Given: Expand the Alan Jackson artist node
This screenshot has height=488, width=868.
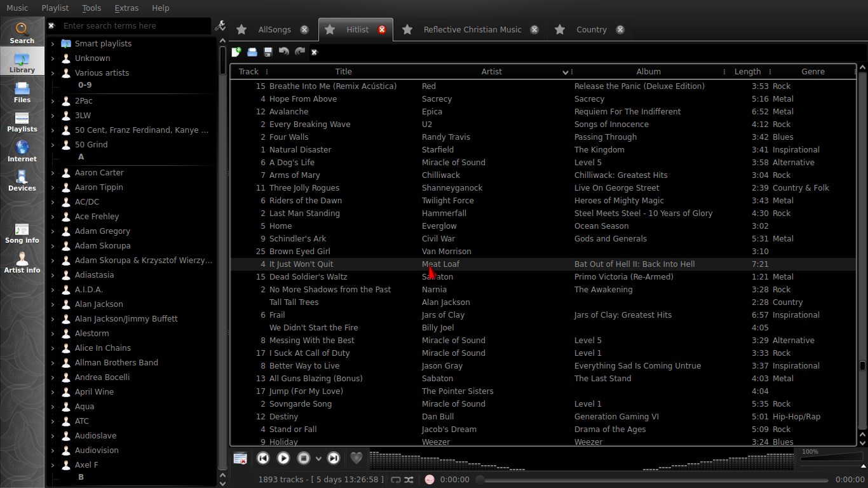Looking at the screenshot, I should click(x=53, y=304).
